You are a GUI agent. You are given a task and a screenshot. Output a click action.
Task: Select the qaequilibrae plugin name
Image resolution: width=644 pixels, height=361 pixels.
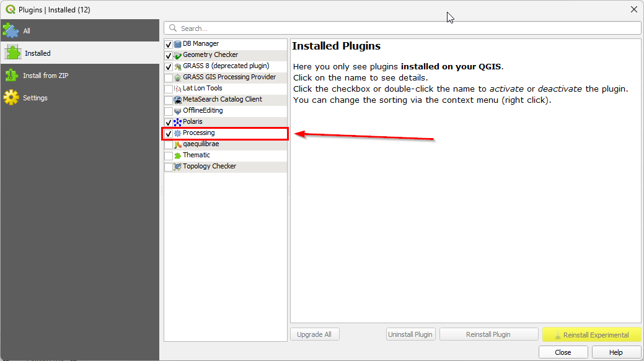[x=201, y=144]
